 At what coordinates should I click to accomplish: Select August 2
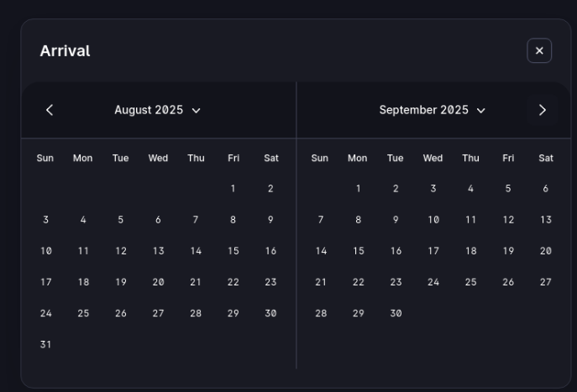click(x=270, y=189)
